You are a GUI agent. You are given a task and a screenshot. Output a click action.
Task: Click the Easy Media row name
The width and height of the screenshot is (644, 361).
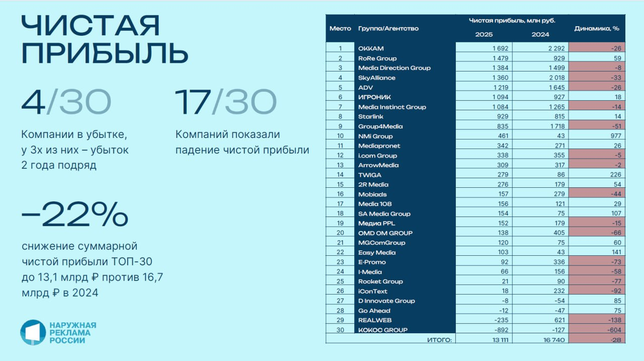tap(376, 252)
